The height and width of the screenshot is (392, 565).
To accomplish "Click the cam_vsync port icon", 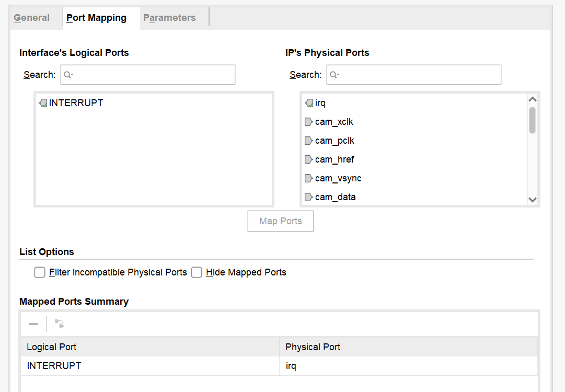I will pos(309,178).
